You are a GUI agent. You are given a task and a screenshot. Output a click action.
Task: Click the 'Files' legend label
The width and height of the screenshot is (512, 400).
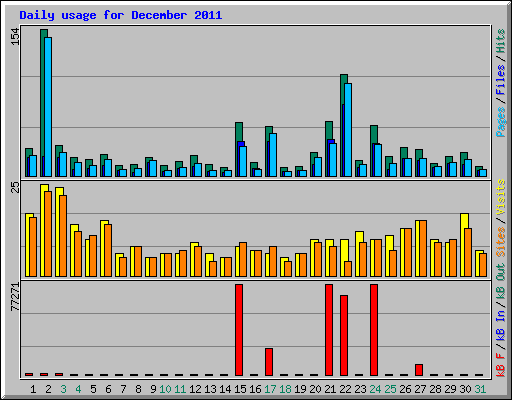coord(501,79)
